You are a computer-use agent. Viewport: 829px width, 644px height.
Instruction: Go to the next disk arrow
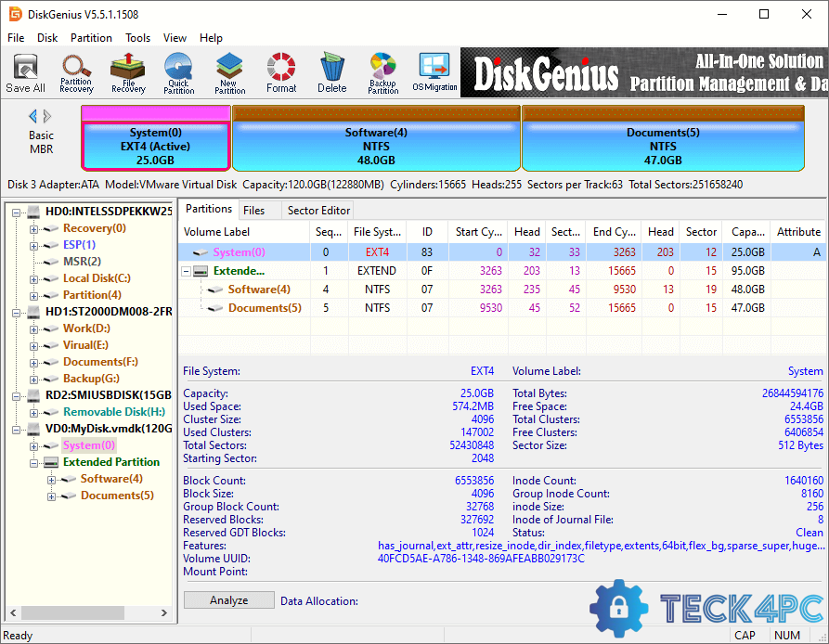point(47,116)
